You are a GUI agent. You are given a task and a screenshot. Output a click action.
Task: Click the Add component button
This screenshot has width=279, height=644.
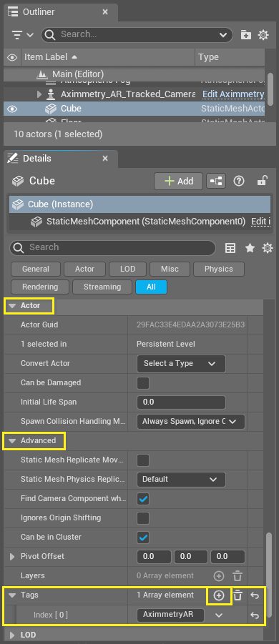pos(178,181)
